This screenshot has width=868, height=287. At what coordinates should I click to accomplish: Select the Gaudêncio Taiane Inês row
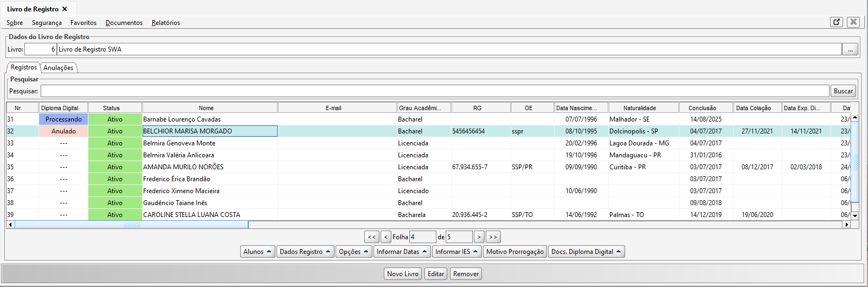pos(428,203)
